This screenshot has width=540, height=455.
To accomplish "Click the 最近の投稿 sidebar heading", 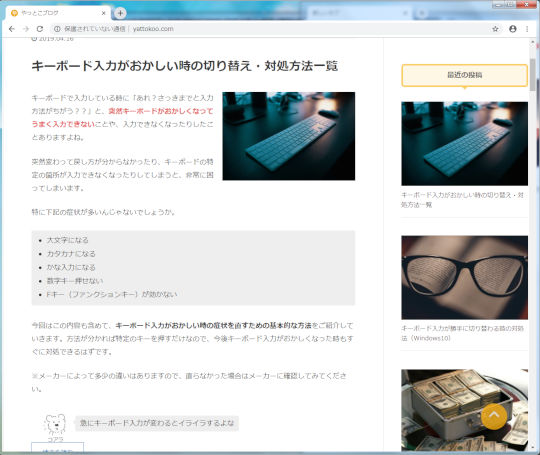I will tap(464, 75).
